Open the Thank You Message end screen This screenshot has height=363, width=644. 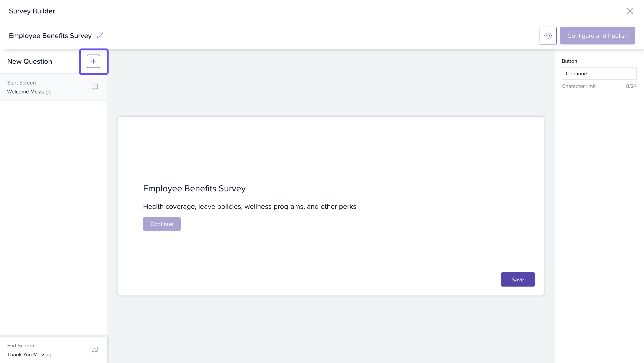[30, 355]
